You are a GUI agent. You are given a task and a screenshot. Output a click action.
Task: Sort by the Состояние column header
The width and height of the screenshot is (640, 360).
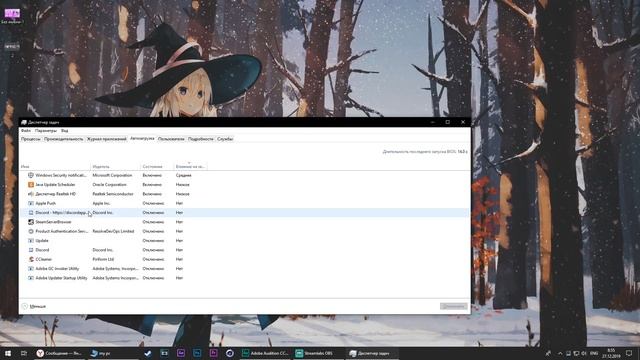coord(157,167)
